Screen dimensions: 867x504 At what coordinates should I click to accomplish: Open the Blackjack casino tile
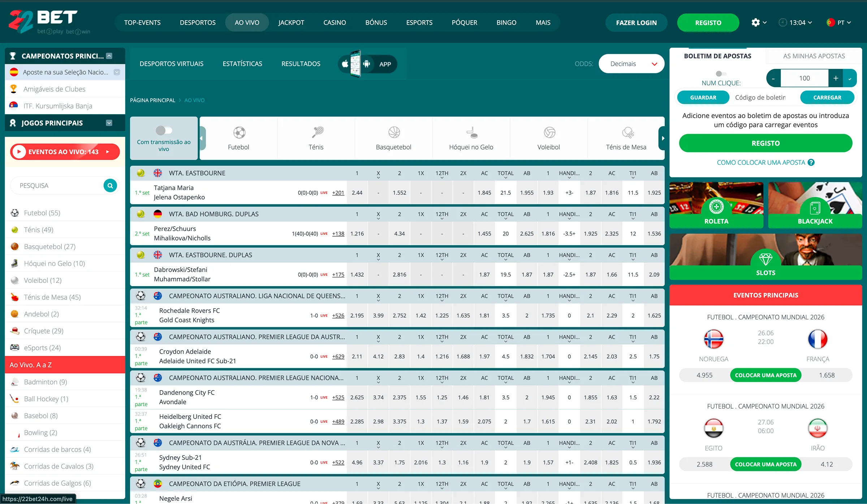(x=815, y=205)
